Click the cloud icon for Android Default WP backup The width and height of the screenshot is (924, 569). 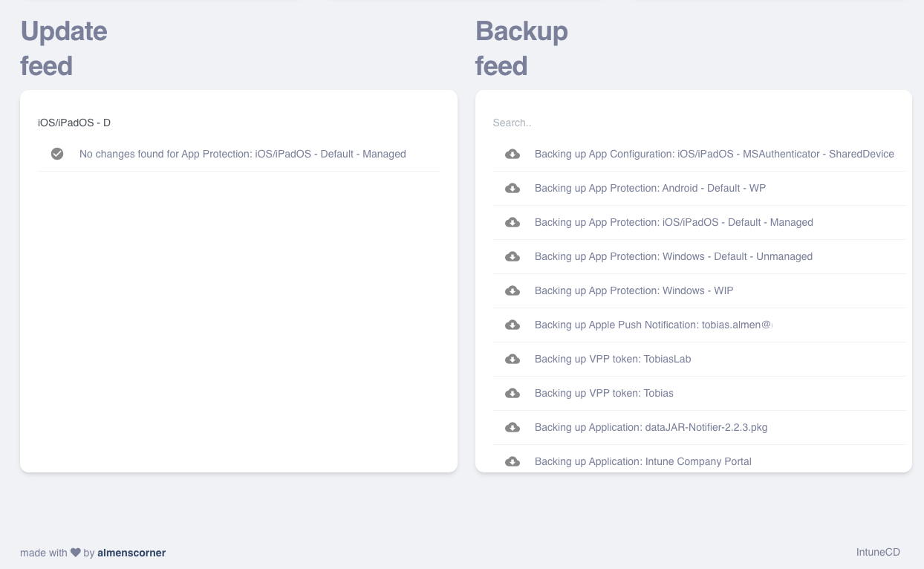pyautogui.click(x=513, y=188)
